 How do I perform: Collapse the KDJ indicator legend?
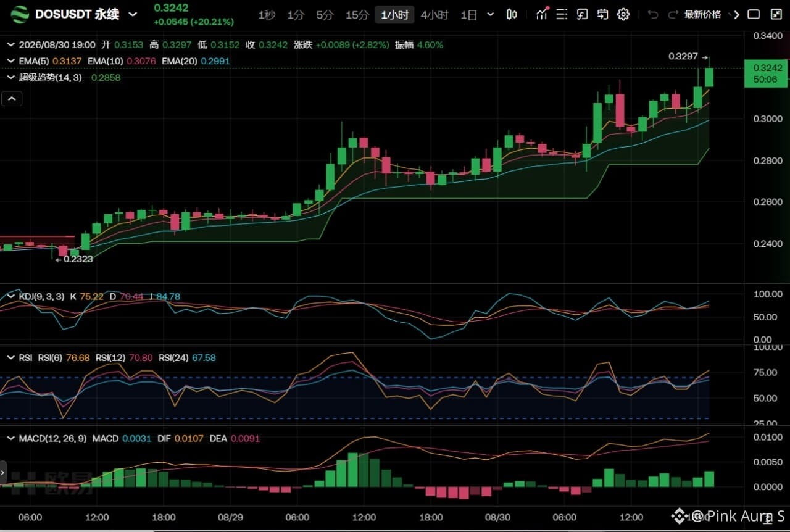coord(10,297)
